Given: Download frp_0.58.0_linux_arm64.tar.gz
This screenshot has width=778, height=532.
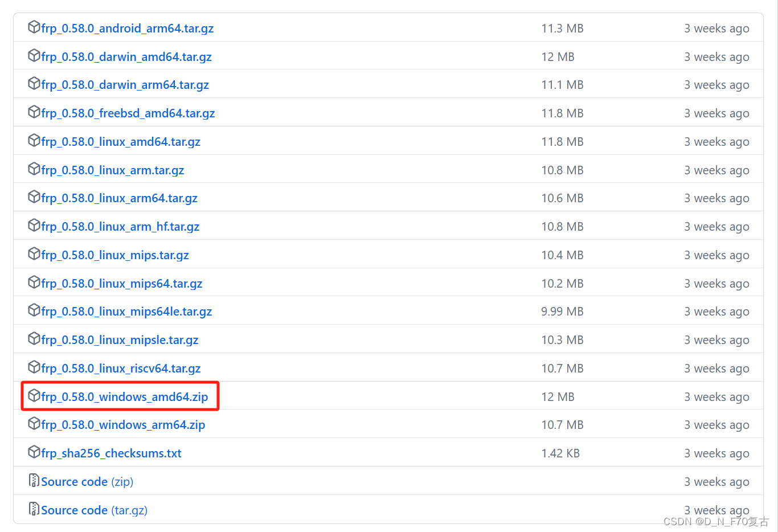Looking at the screenshot, I should (x=120, y=198).
